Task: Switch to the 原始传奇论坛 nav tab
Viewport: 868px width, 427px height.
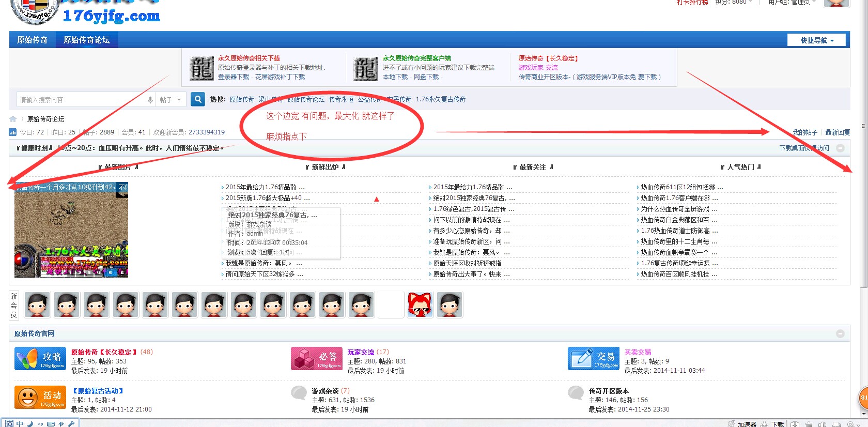Action: pos(86,40)
